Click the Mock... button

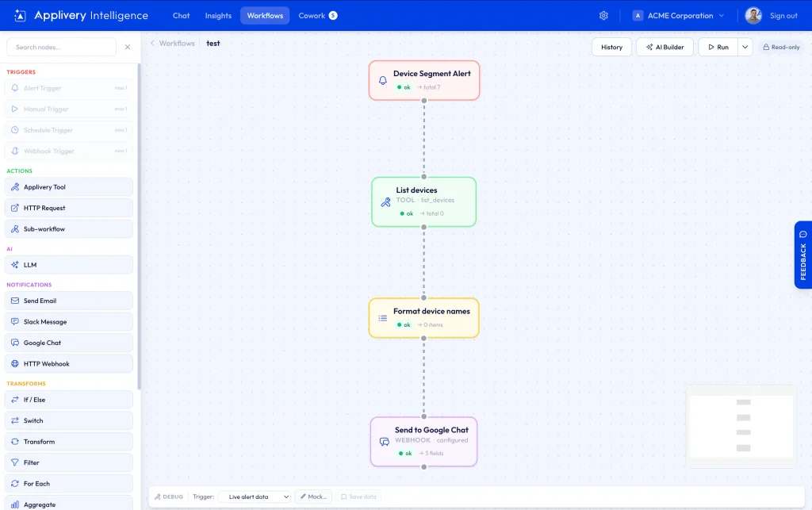coord(313,497)
